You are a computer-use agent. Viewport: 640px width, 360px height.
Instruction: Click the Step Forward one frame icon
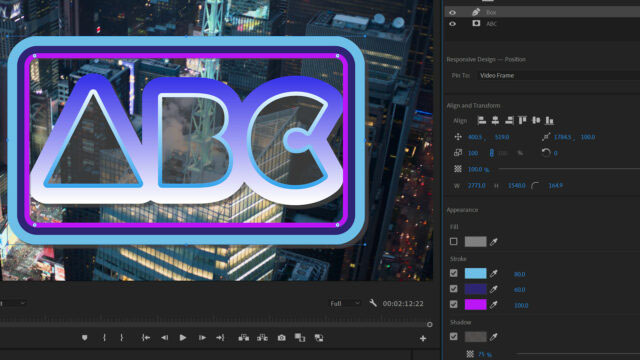tap(202, 338)
